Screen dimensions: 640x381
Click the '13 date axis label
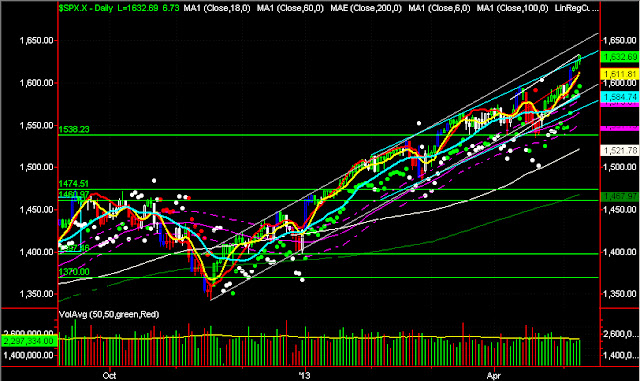(304, 375)
